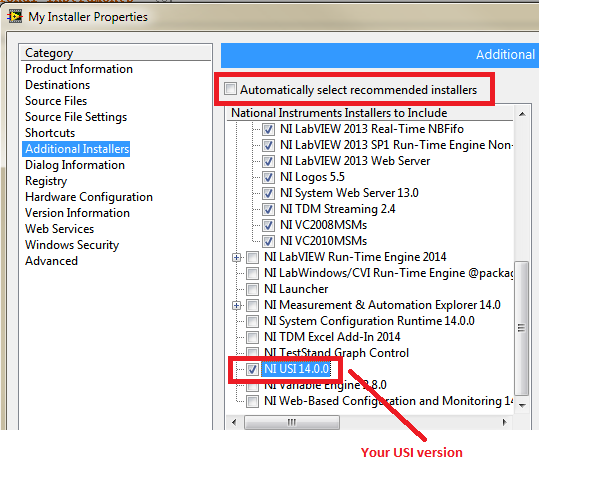Uncheck NI VC2010MSMs checkbox
Screen dimensions: 615x488
pyautogui.click(x=268, y=241)
